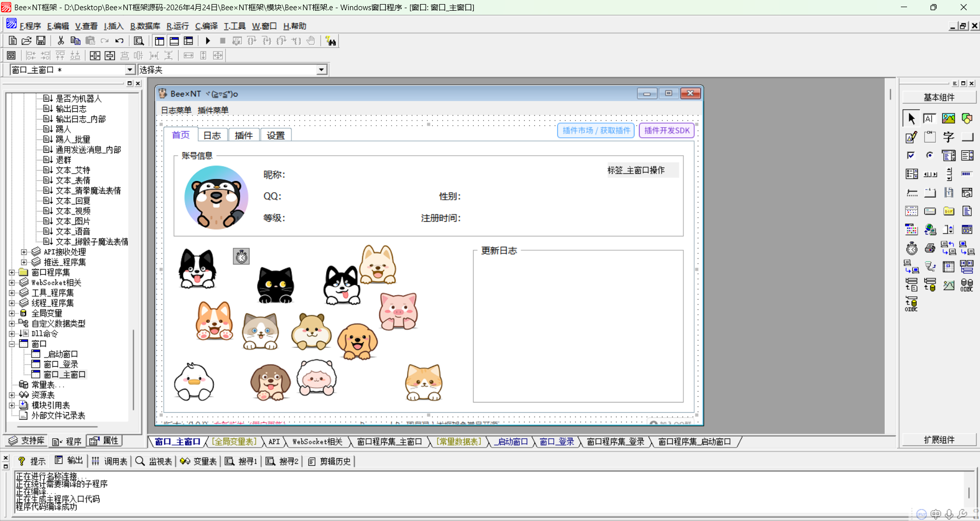Viewport: 980px width, 521px height.
Task: Expand the 全局变量 tree node
Action: click(x=12, y=313)
